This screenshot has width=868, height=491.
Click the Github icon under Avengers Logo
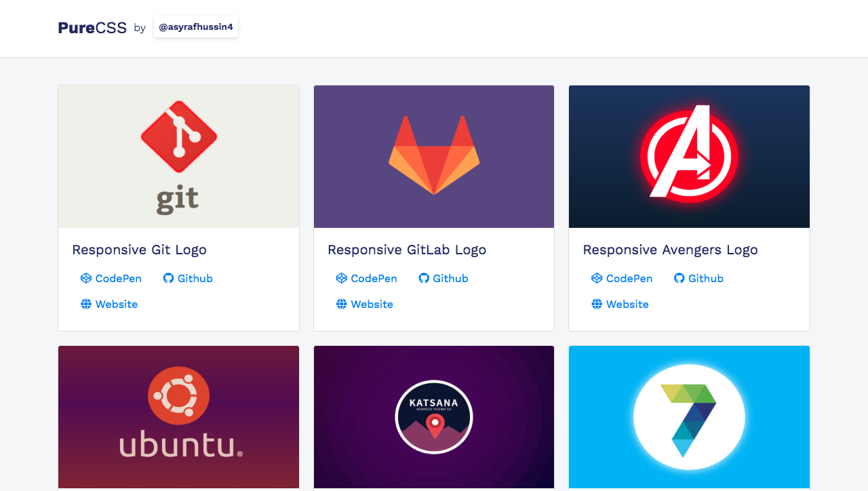(679, 278)
